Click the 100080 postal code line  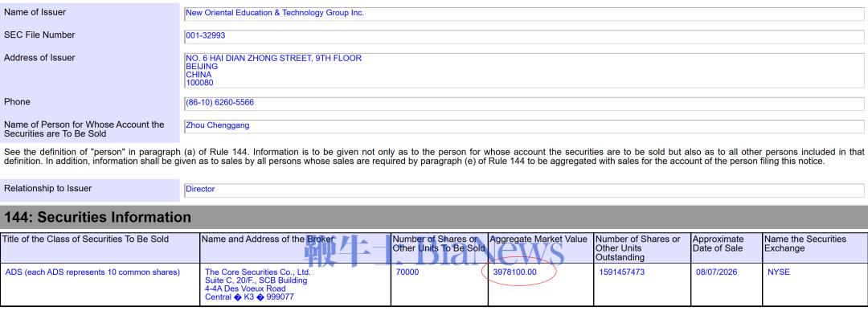point(199,83)
